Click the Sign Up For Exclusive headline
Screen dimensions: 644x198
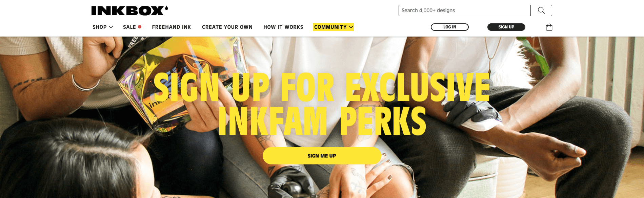(322, 87)
